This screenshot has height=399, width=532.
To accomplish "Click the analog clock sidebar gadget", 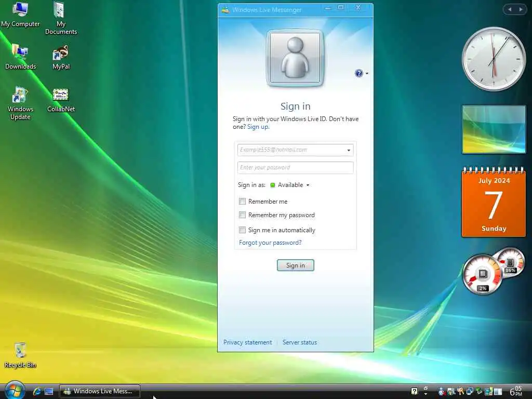I will 494,59.
